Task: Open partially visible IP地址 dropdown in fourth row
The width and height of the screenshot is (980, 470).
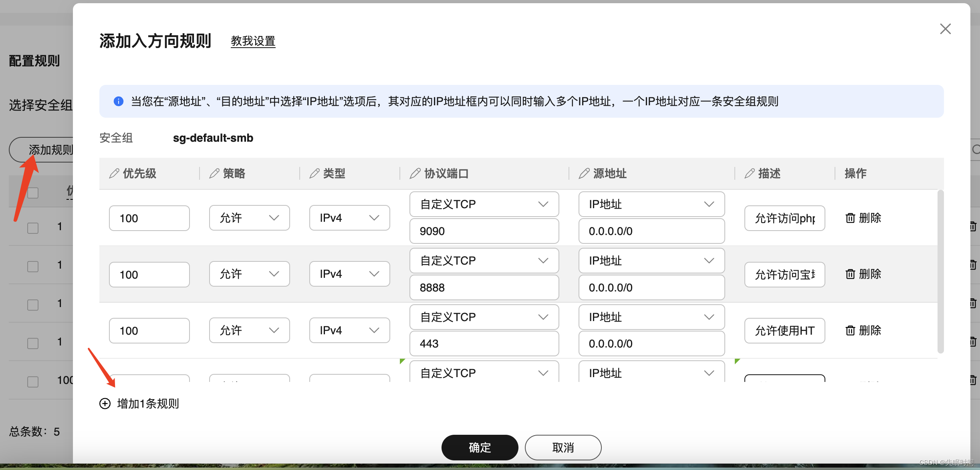Action: [652, 371]
